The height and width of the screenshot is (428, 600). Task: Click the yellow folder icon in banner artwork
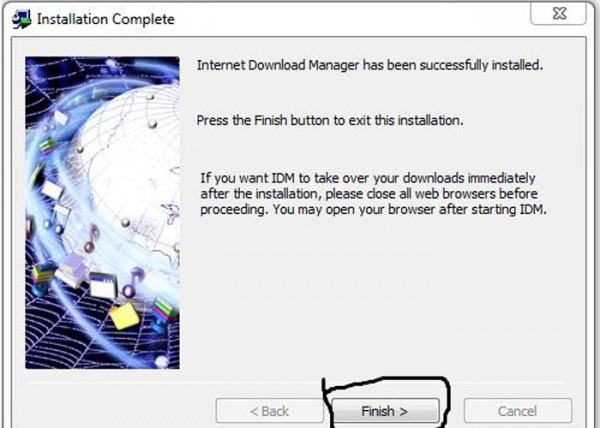tap(124, 316)
